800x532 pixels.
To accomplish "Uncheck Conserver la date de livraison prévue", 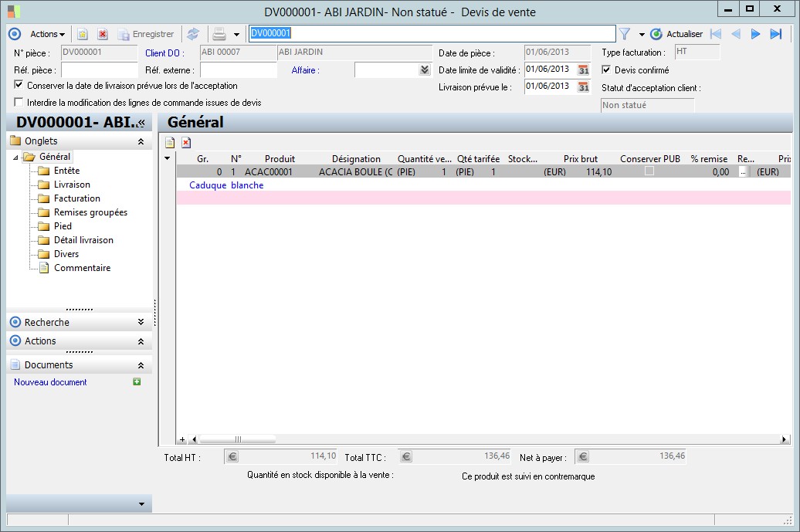I will 19,85.
